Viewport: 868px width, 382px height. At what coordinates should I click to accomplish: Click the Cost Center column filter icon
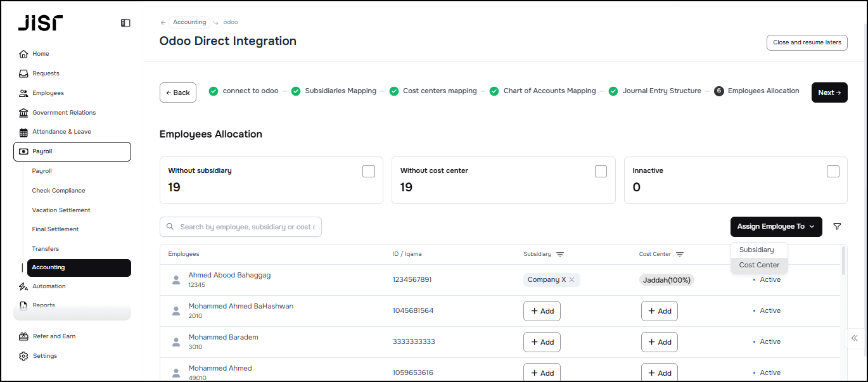click(680, 255)
